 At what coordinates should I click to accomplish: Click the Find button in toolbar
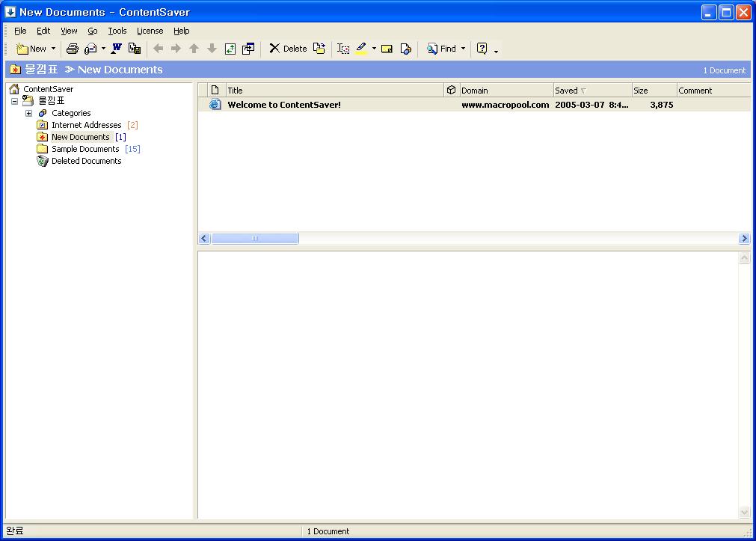[x=441, y=49]
